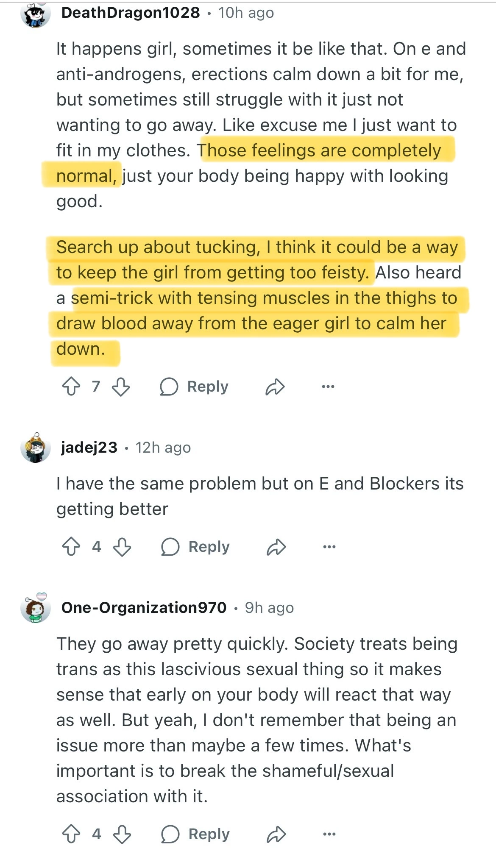Share DeathDragon1028's comment
Screen dimensions: 496x868
pos(275,387)
